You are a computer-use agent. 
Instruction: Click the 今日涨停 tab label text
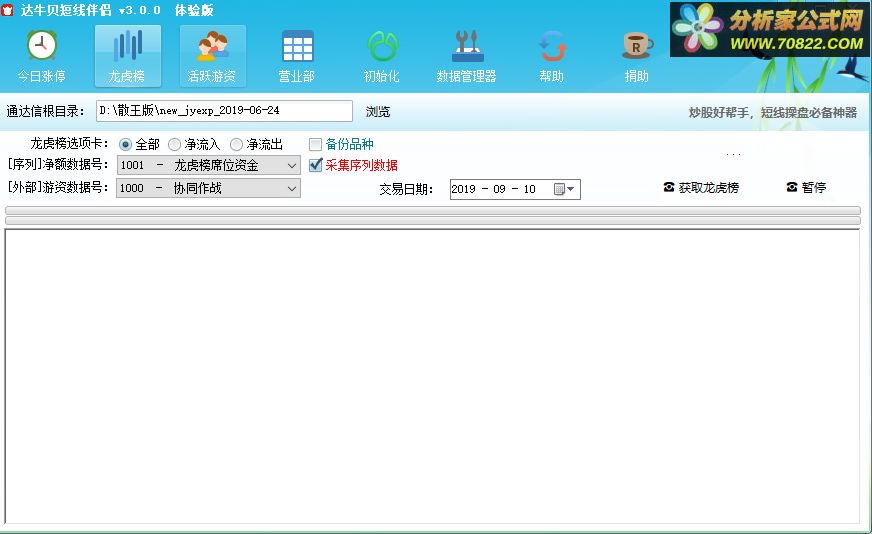(42, 76)
